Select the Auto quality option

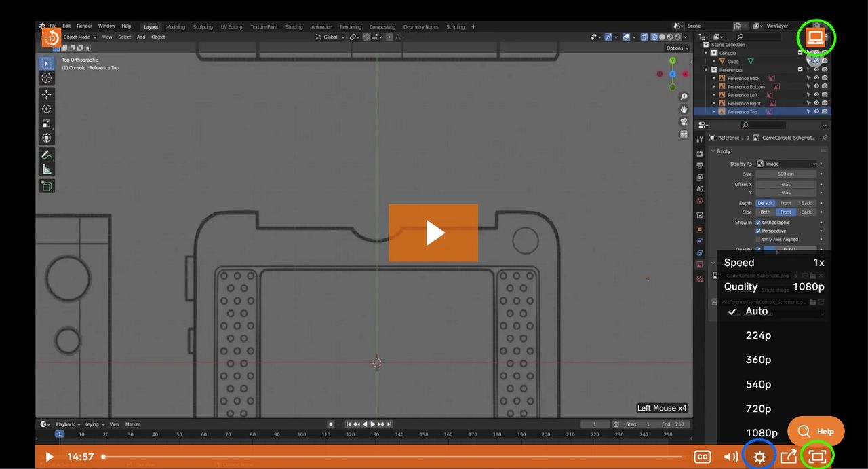click(756, 311)
